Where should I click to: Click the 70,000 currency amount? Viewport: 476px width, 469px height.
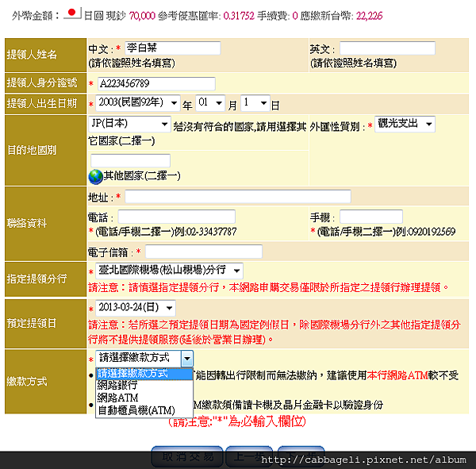coord(142,16)
